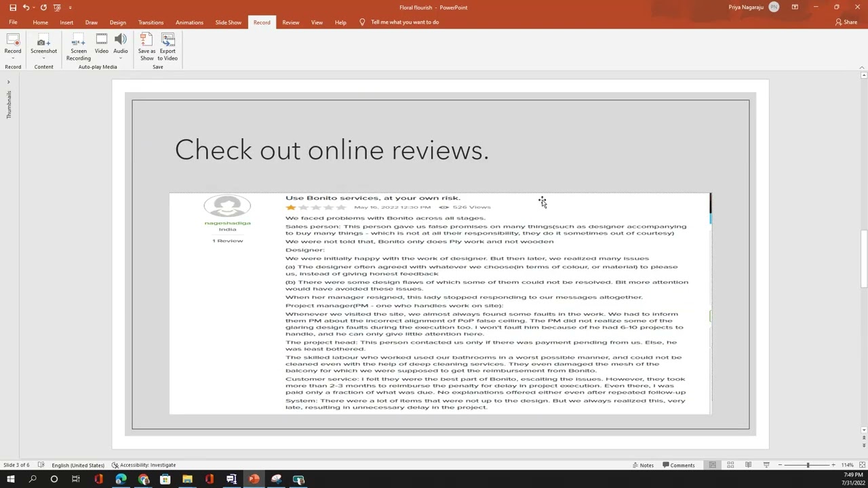This screenshot has width=868, height=488.
Task: Switch to the Animations tab
Action: point(189,22)
